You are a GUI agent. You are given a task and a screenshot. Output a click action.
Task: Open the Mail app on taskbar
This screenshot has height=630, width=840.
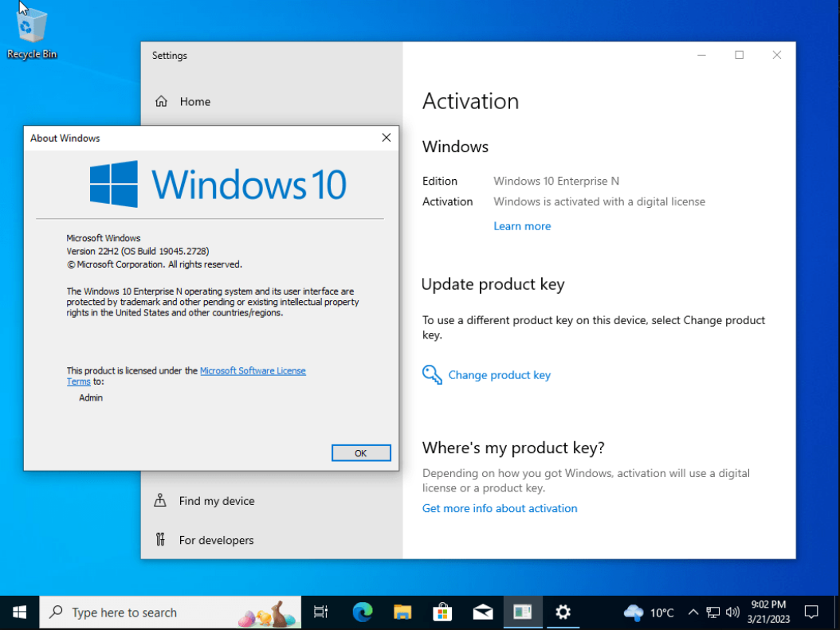tap(483, 612)
